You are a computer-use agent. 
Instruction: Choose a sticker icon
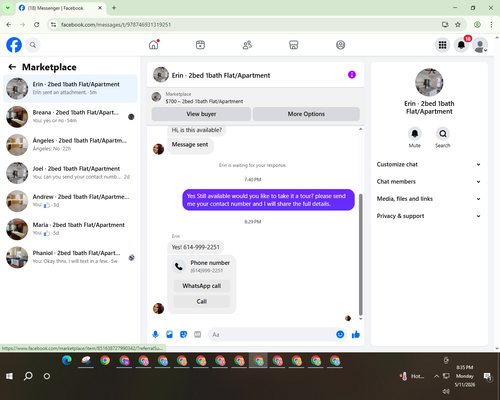click(x=183, y=334)
